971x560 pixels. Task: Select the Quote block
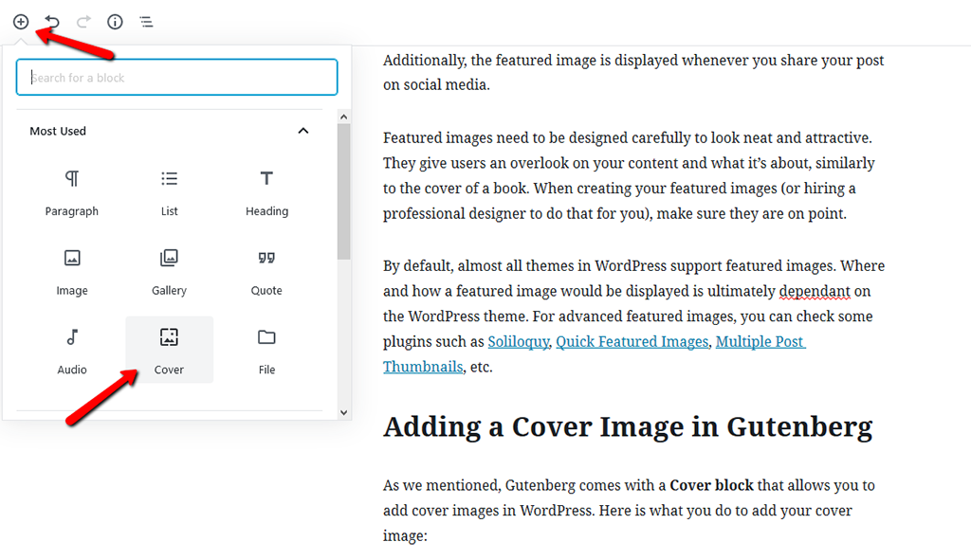point(266,272)
